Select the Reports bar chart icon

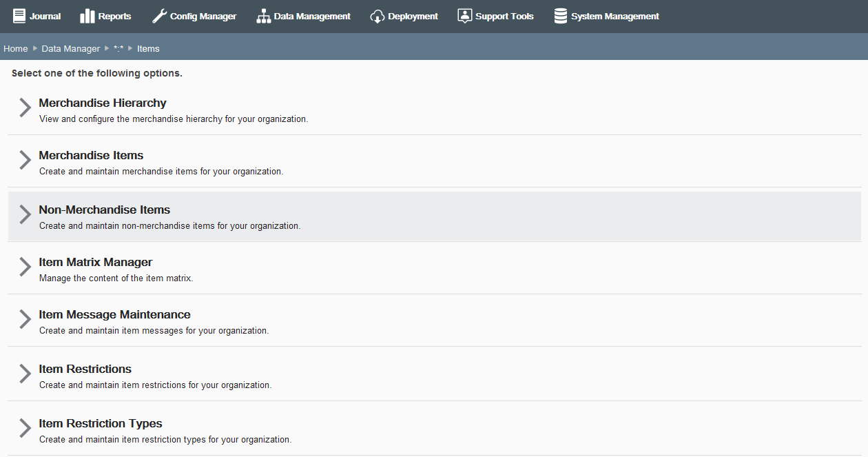coord(86,15)
